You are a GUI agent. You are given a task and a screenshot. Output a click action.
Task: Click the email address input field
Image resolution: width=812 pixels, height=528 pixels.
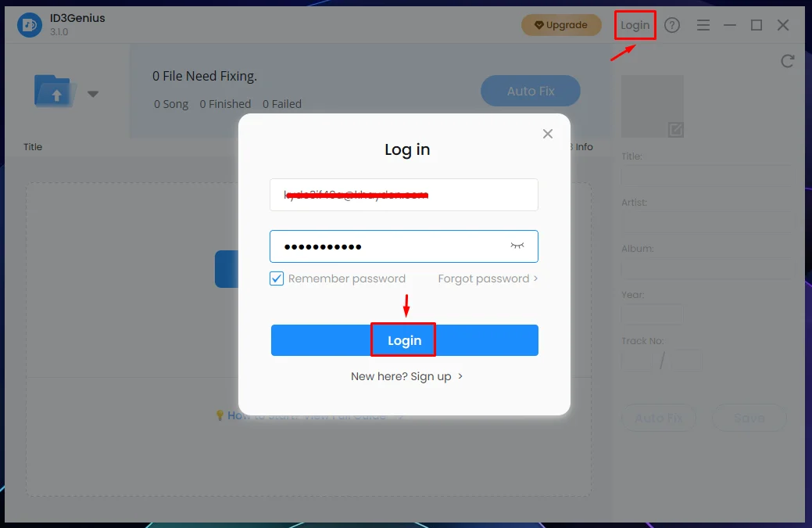pyautogui.click(x=404, y=195)
